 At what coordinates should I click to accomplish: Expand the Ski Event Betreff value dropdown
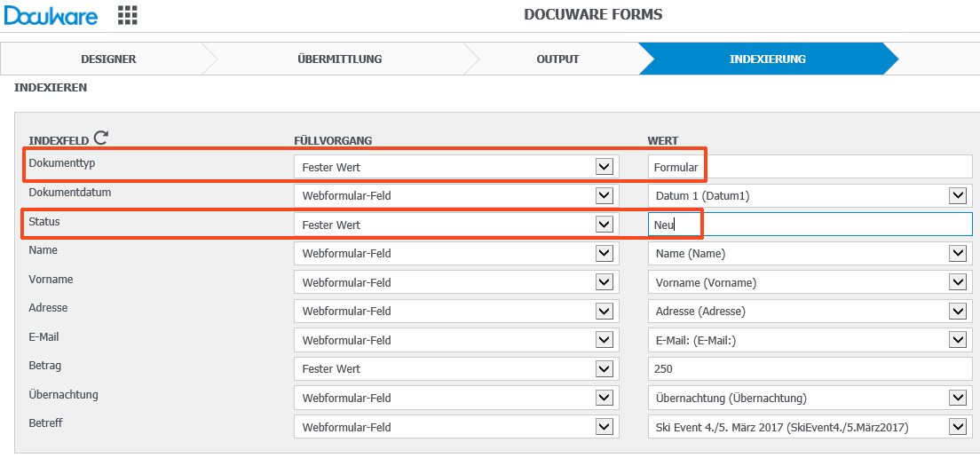coord(957,427)
